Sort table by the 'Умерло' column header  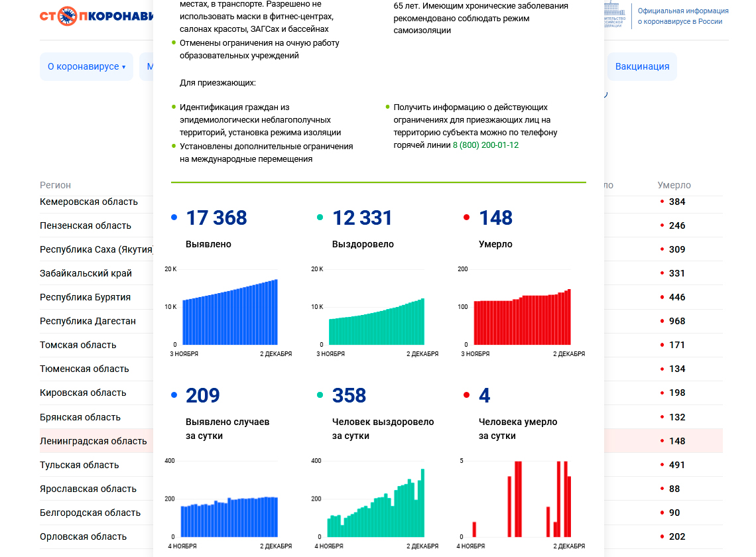(x=674, y=185)
